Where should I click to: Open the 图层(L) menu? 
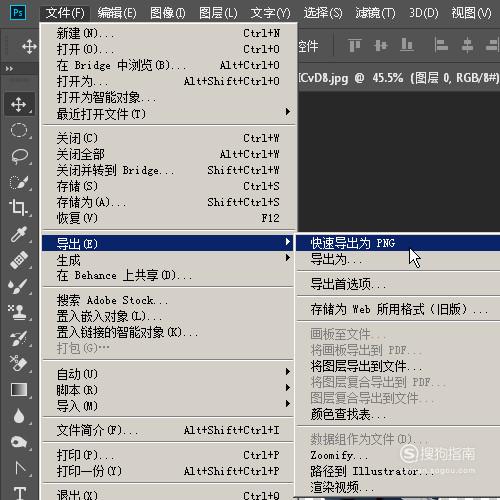[x=218, y=13]
